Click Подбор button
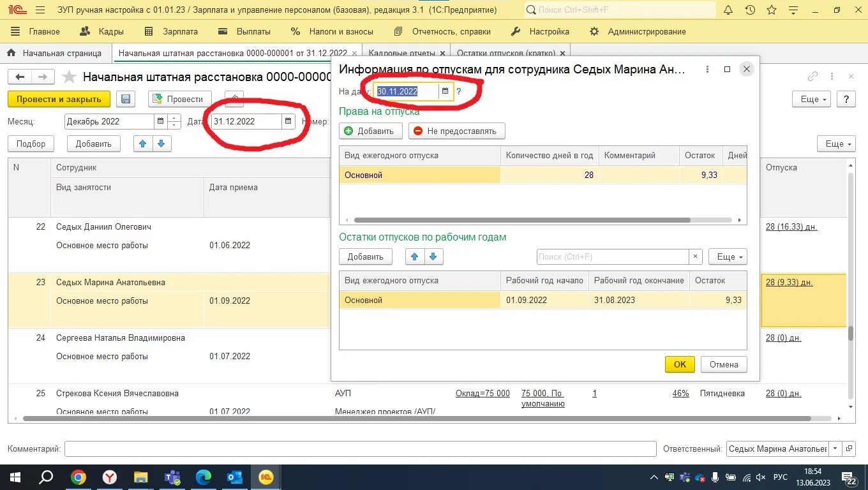Image resolution: width=868 pixels, height=490 pixels. tap(31, 144)
